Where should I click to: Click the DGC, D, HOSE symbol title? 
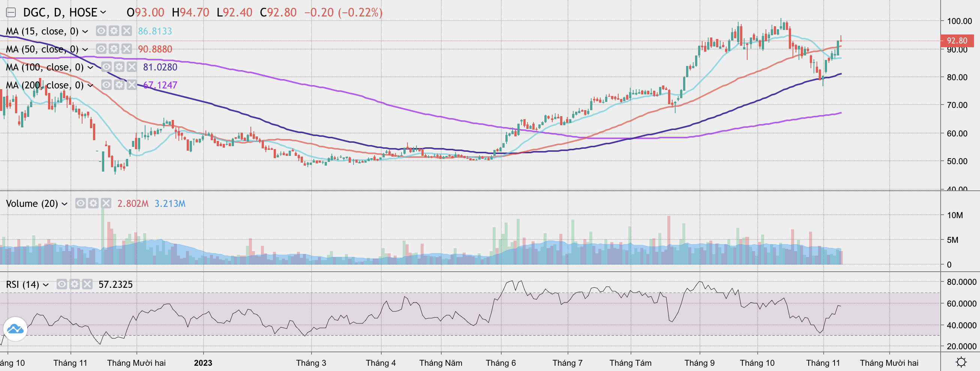click(60, 12)
